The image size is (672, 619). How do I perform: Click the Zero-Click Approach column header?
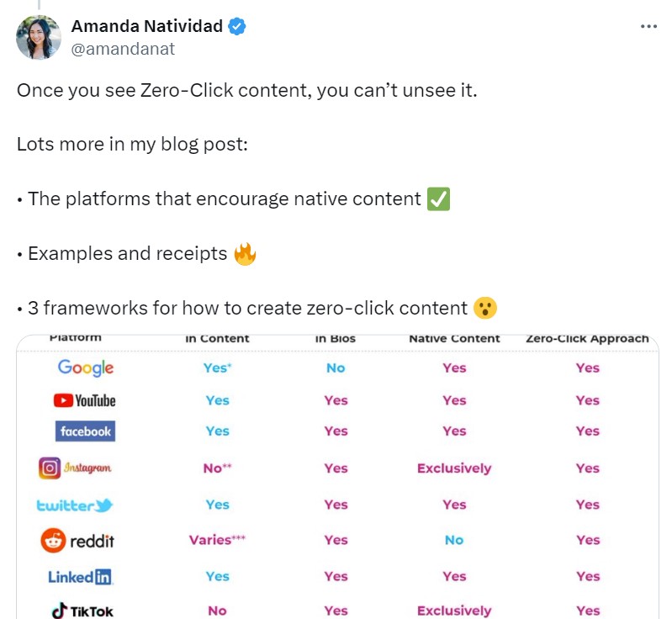(587, 339)
